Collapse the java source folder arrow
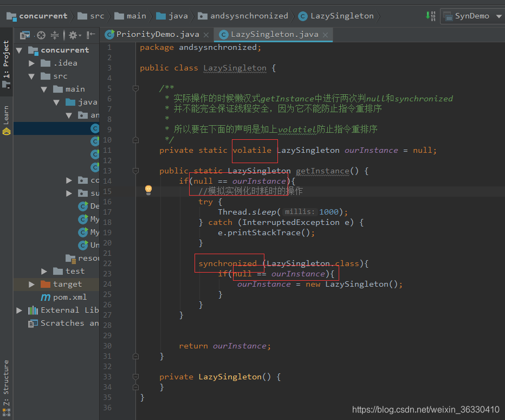The image size is (505, 420). coord(56,103)
